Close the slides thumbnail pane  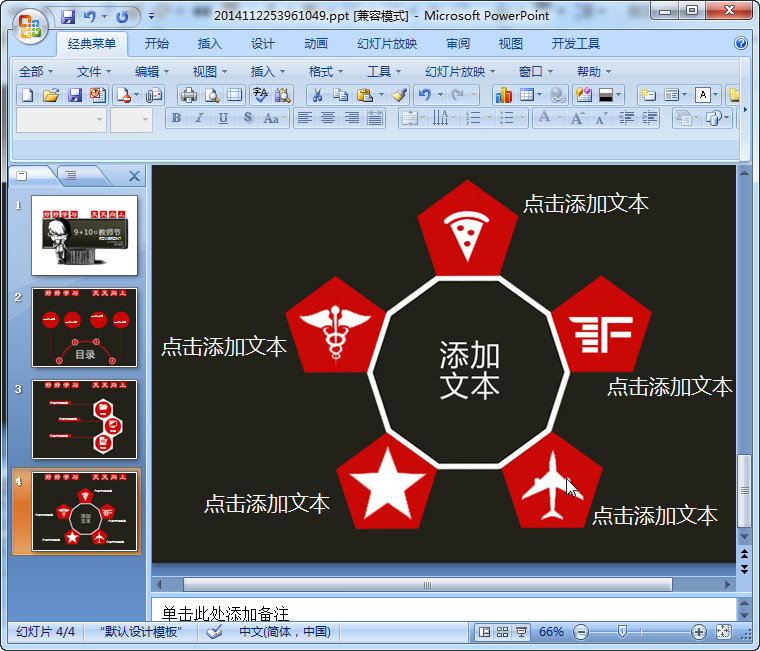134,176
